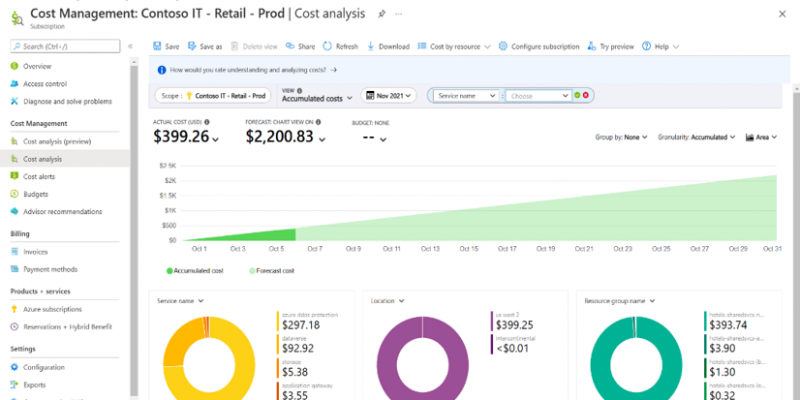This screenshot has width=800, height=400.
Task: Open the more options ellipsis in title
Action: click(x=398, y=14)
